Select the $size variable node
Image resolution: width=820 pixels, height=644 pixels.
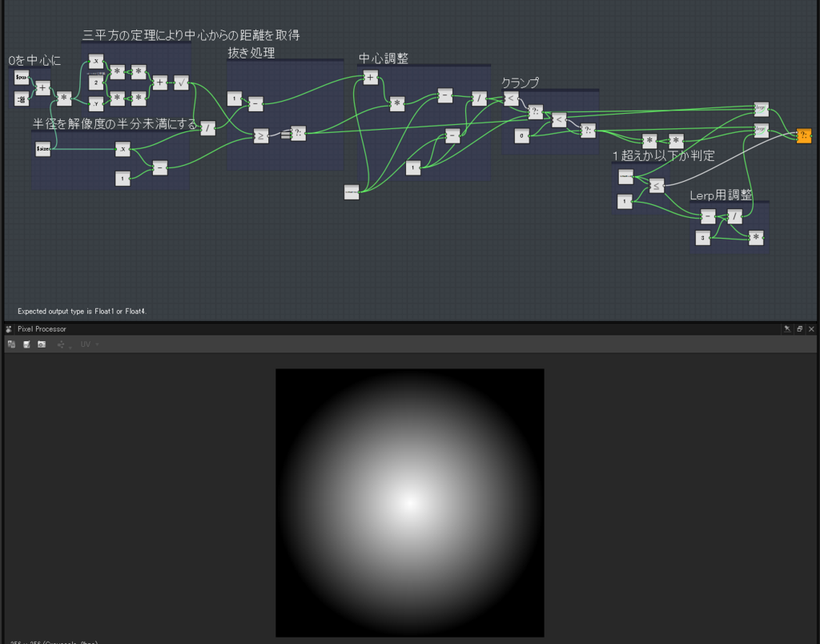[43, 149]
